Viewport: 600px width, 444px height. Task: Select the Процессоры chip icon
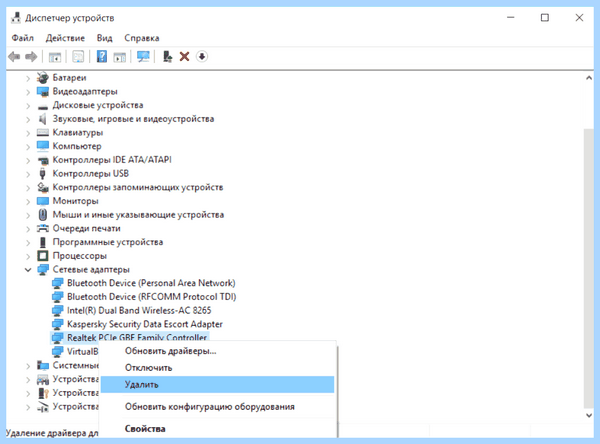43,256
